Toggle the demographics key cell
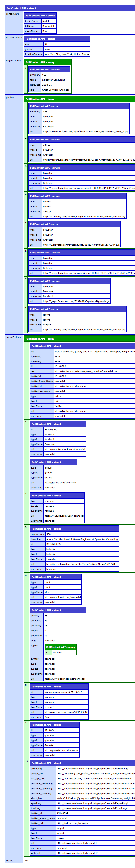Viewport: 135px width, 868px height. click(14, 46)
